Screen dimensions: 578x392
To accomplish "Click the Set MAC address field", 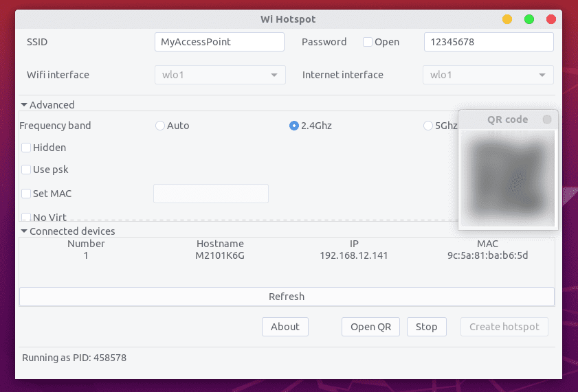I will pos(211,194).
